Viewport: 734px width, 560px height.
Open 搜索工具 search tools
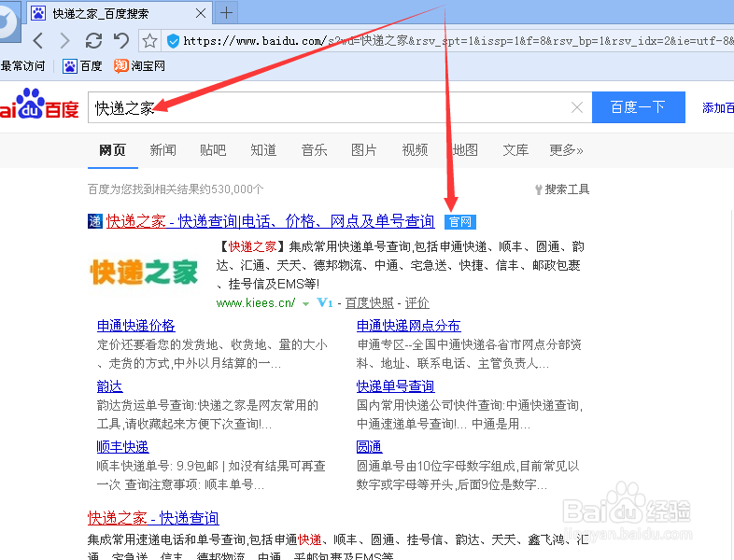pos(562,189)
